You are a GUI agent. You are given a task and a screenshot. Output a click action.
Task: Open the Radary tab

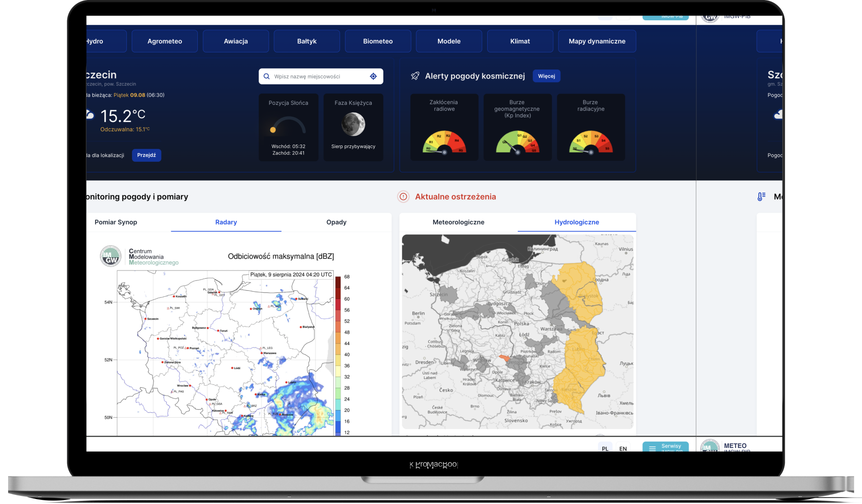[x=226, y=222]
